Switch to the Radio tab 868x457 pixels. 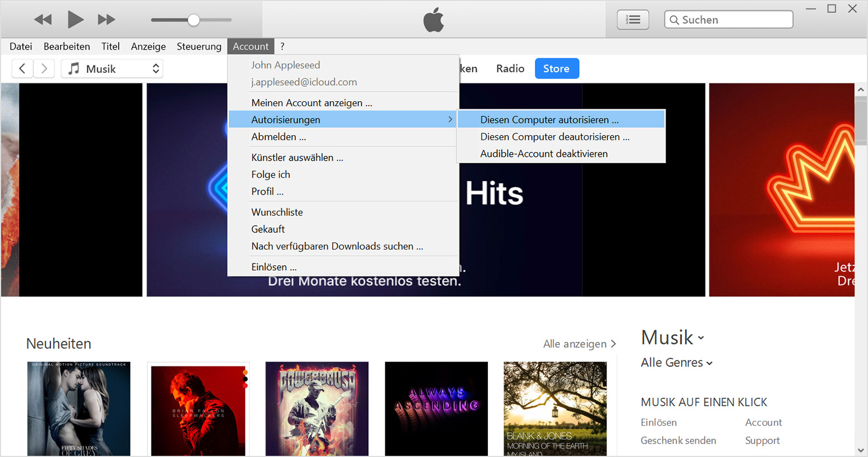pos(510,68)
